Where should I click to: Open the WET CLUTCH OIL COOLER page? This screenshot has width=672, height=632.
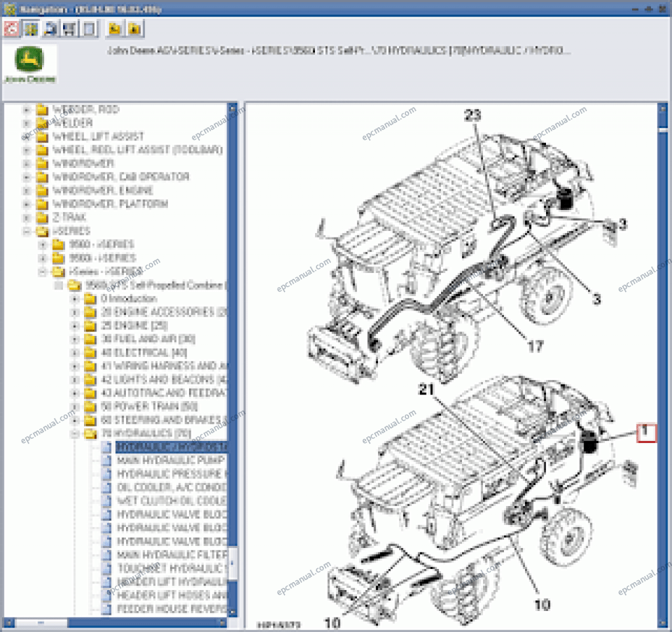coord(172,501)
